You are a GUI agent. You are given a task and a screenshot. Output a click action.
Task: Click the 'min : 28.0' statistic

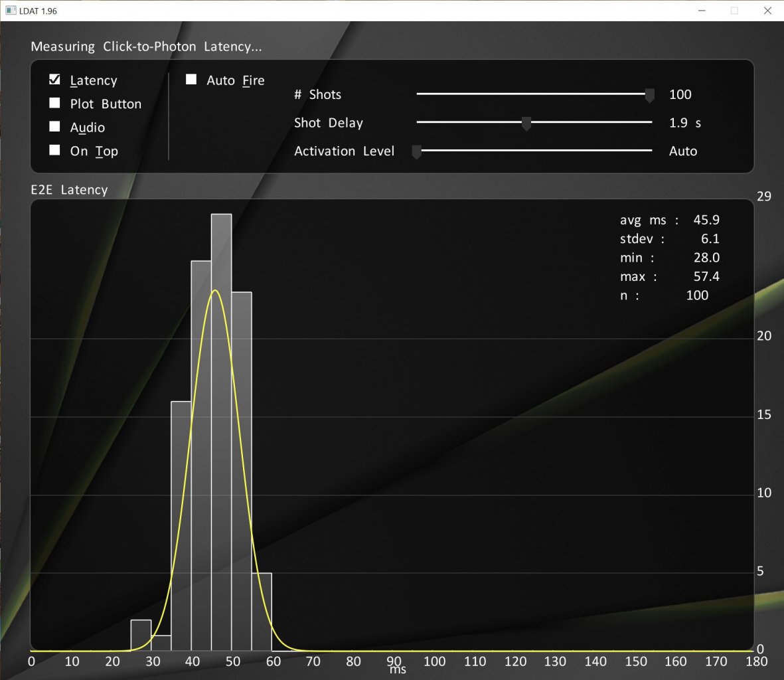click(670, 258)
